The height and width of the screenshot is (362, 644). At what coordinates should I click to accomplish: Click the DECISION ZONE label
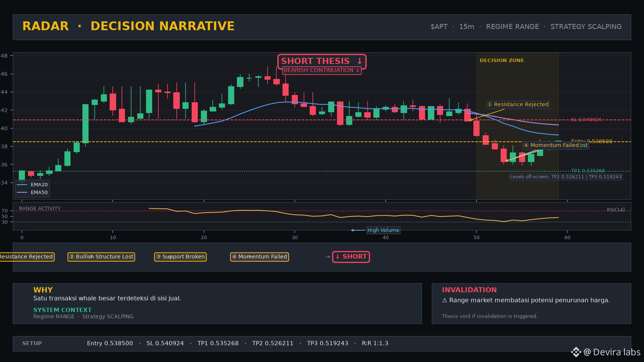[501, 61]
